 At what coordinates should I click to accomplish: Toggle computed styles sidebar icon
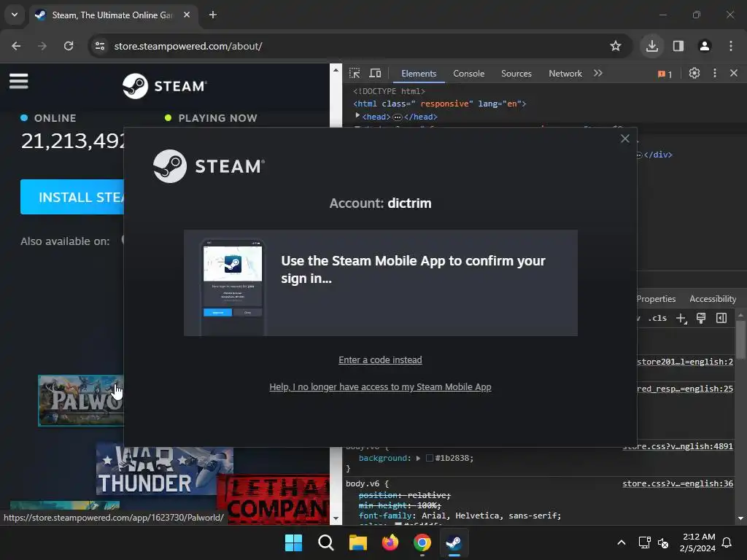(721, 318)
